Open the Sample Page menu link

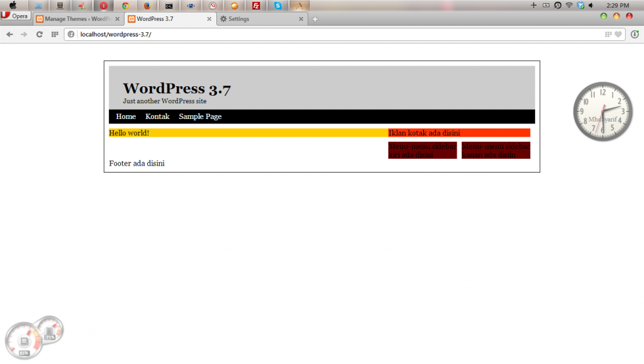click(x=200, y=117)
